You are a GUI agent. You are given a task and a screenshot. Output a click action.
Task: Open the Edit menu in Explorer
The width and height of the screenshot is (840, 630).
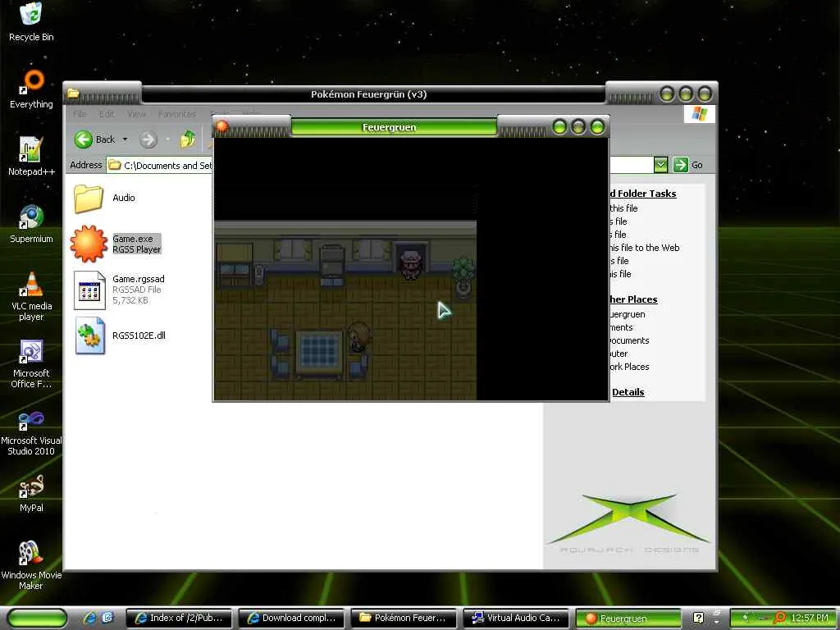click(106, 114)
